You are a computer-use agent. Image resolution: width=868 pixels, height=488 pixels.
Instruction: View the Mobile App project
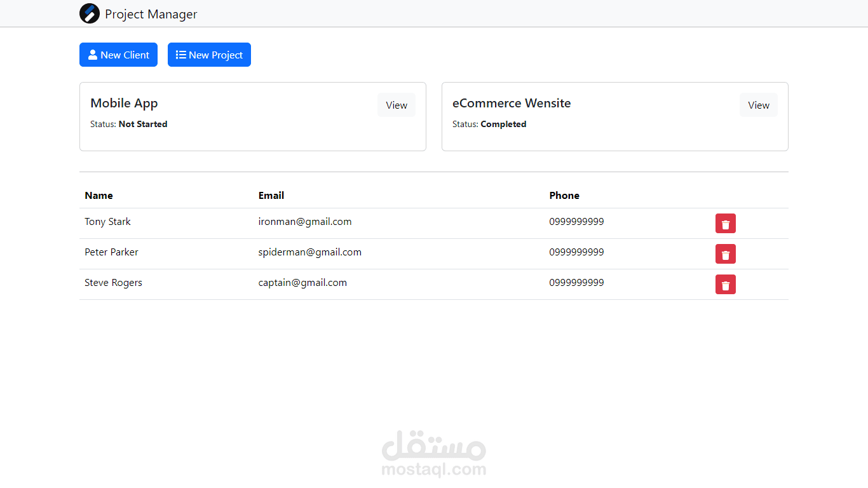click(x=397, y=105)
